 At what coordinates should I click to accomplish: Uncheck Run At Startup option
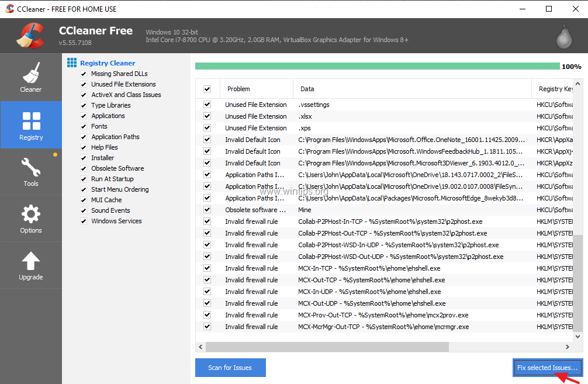pos(84,179)
